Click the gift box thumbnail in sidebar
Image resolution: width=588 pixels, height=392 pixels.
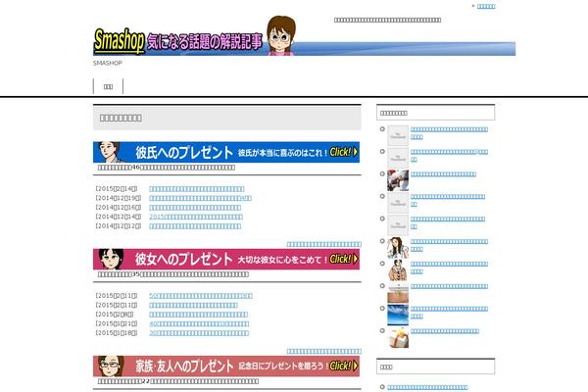tap(398, 337)
